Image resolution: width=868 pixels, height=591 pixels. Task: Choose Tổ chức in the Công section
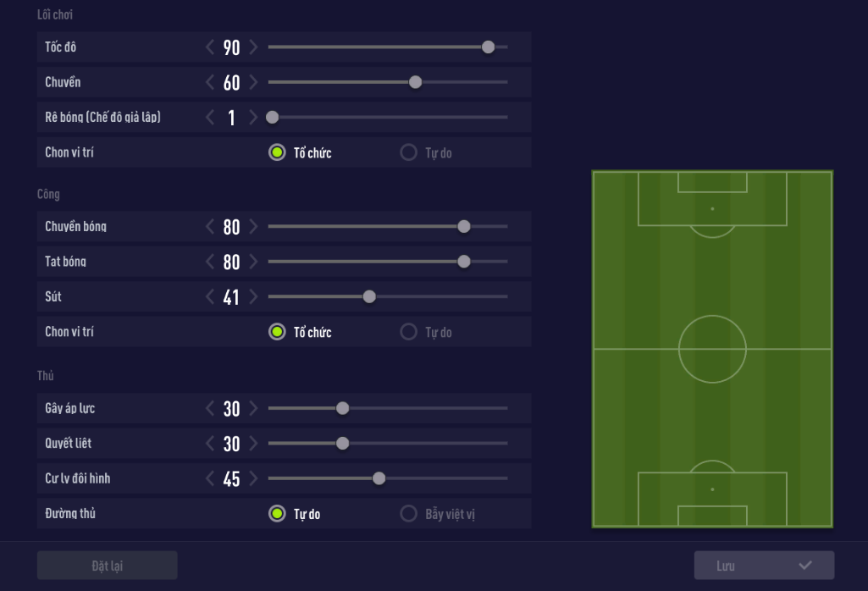277,332
